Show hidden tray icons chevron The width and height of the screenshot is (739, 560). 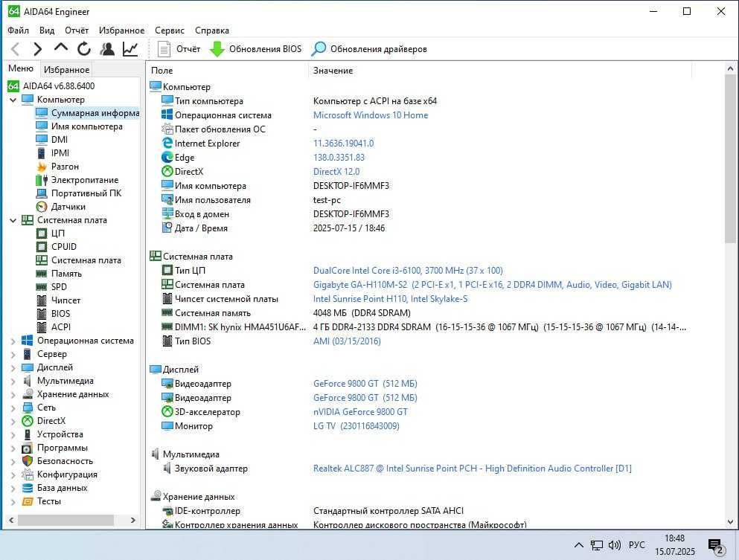(x=579, y=545)
